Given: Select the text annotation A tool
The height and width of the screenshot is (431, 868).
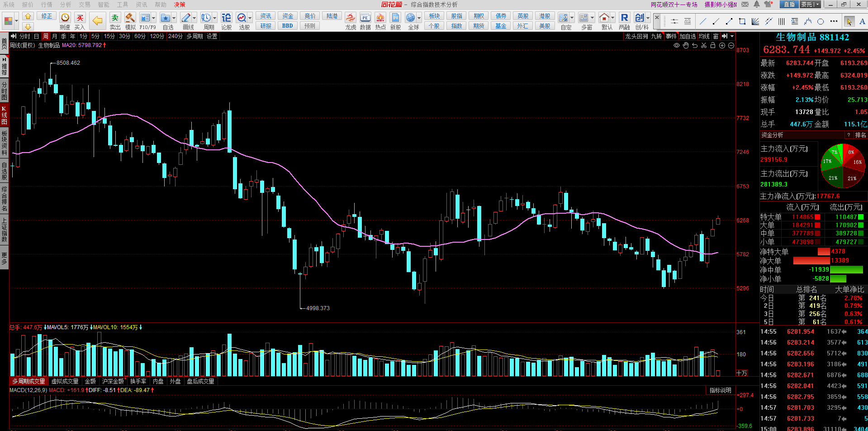Looking at the screenshot, I should (862, 21).
